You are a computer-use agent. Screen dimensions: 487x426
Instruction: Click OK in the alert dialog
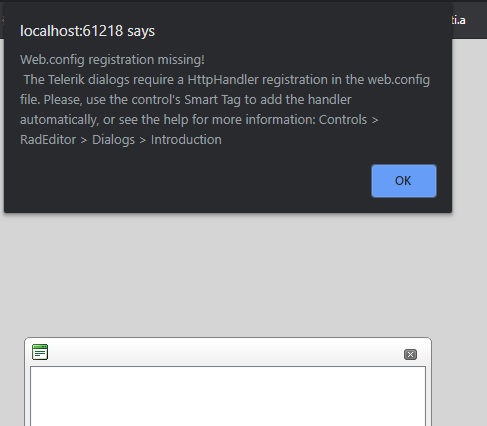tap(404, 181)
